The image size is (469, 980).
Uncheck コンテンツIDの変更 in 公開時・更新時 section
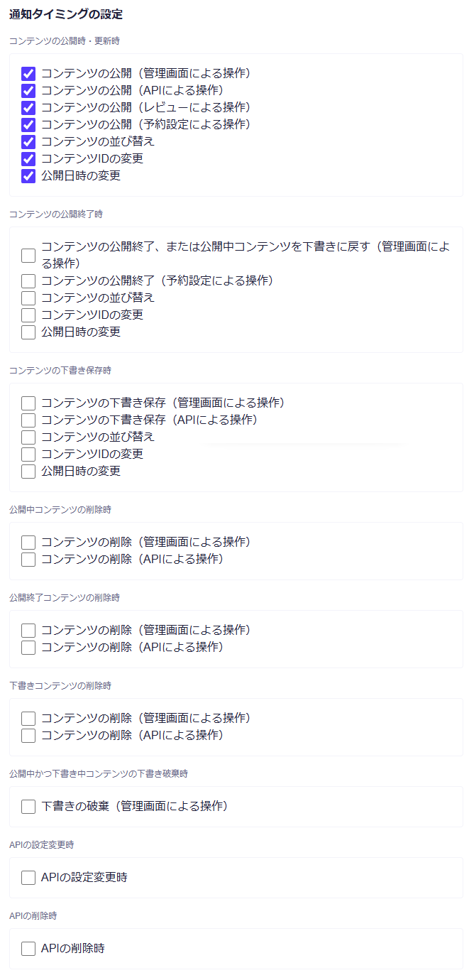(28, 158)
